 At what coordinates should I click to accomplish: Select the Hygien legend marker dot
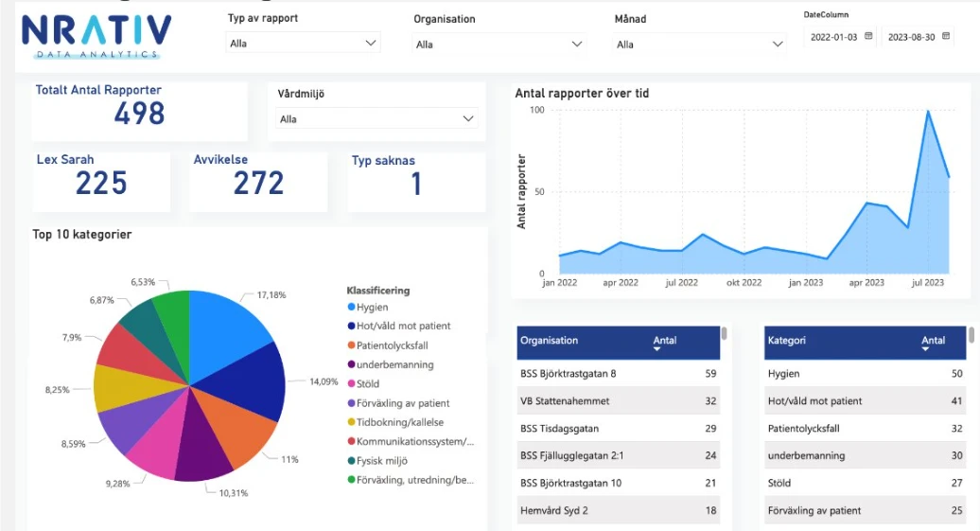coord(351,307)
